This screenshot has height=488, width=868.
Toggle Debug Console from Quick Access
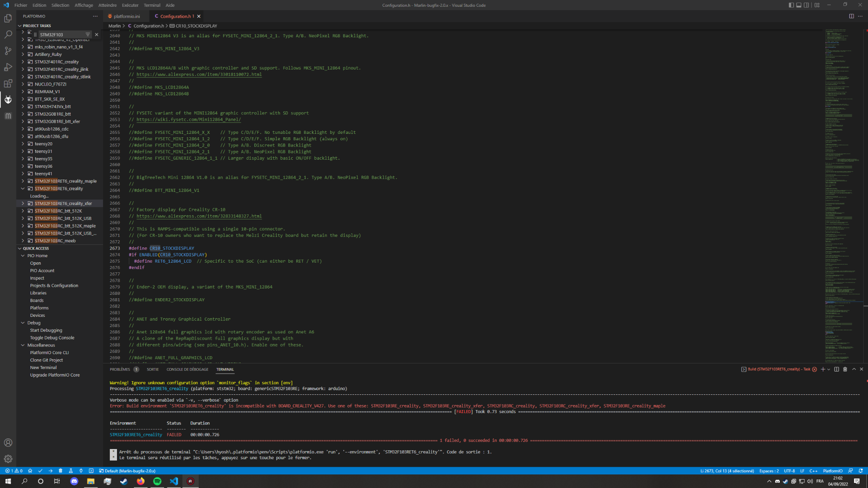pos(52,338)
